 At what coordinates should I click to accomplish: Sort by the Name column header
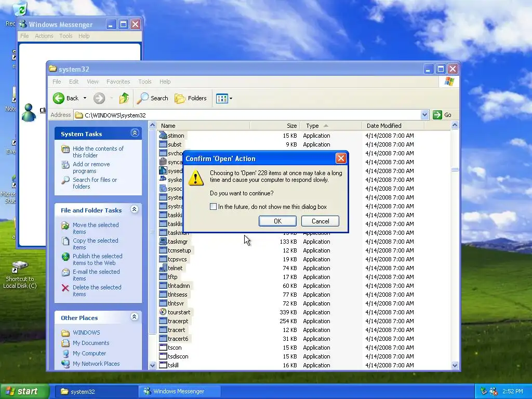tap(204, 126)
